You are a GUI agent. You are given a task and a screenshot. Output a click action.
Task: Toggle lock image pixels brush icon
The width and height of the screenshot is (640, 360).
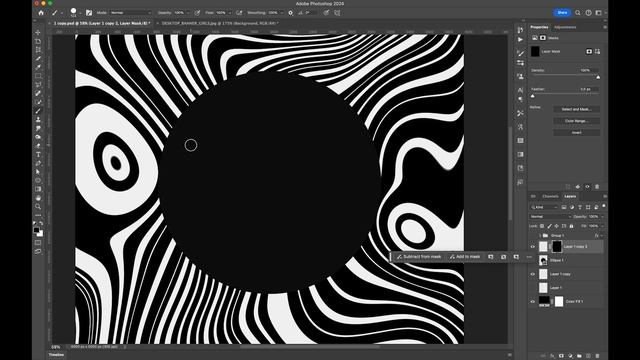549,226
